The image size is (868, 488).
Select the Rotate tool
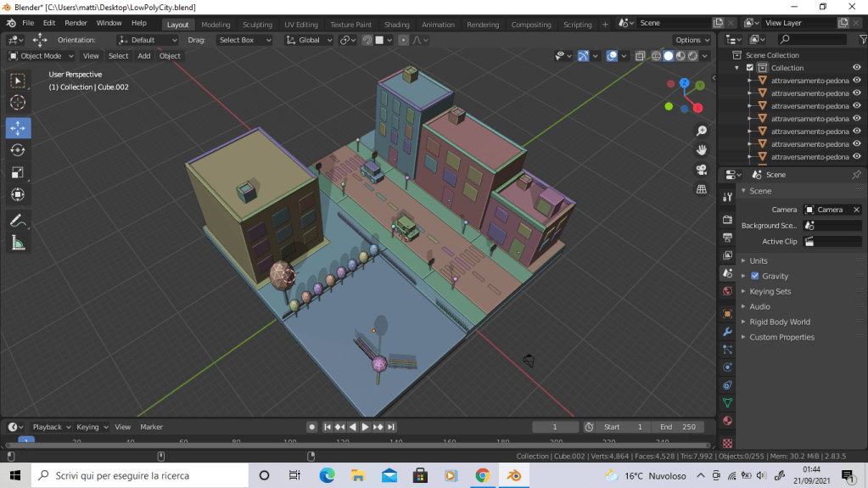coord(18,150)
